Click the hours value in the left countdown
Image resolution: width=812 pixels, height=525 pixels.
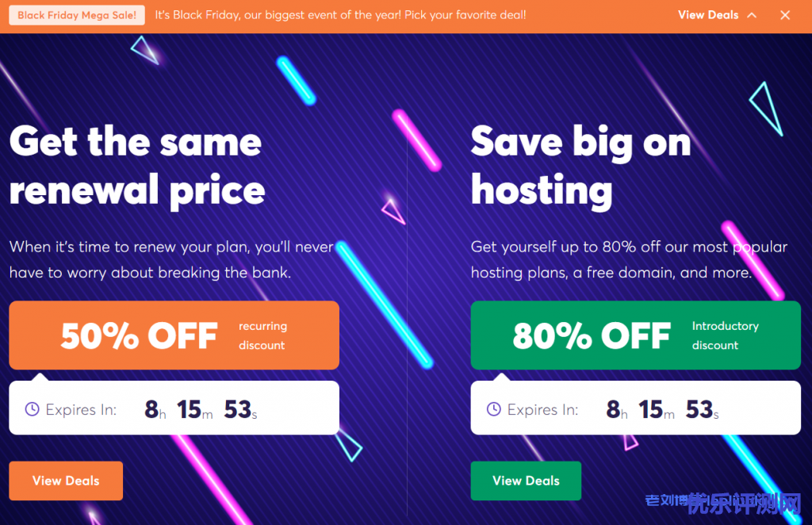tap(152, 409)
